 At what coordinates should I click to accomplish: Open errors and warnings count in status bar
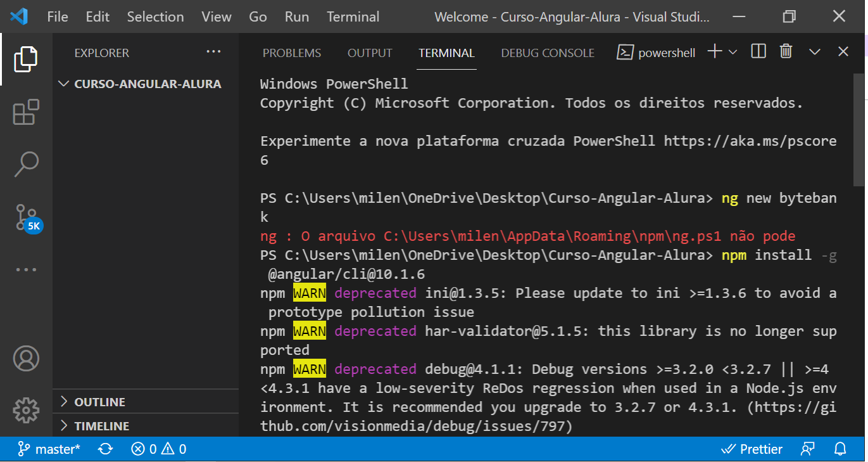tap(159, 449)
